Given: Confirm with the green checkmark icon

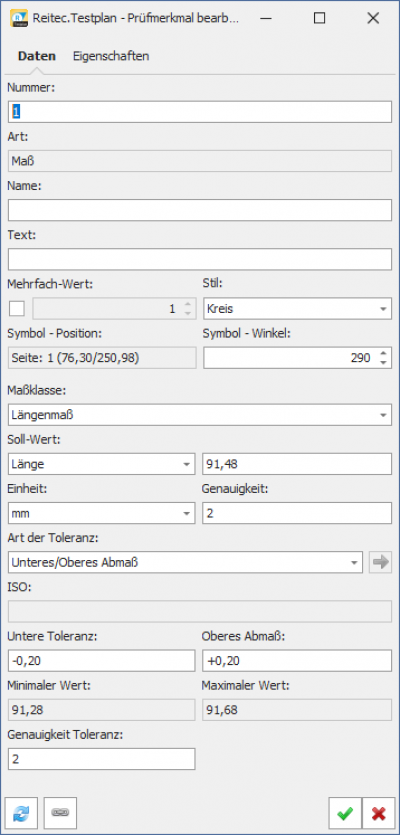Looking at the screenshot, I should pos(345,813).
